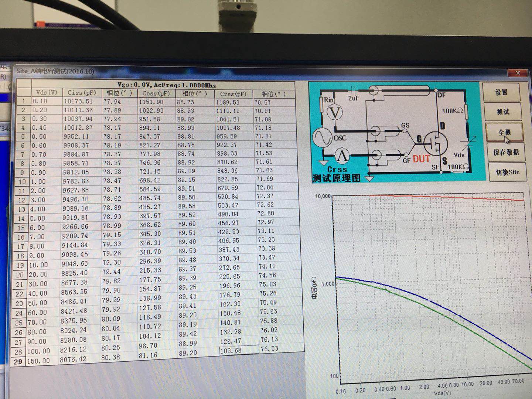Select the Ciss(pF) column header
This screenshot has width=532, height=399.
pyautogui.click(x=81, y=92)
